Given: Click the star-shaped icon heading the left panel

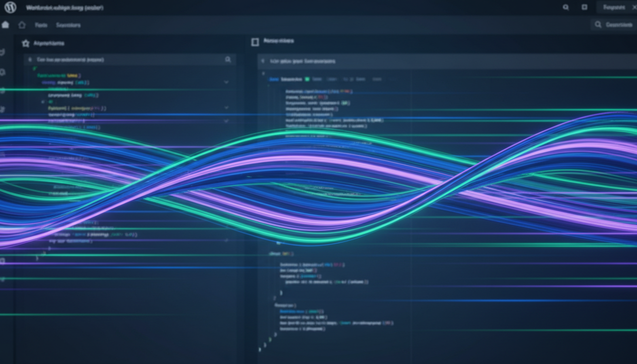Looking at the screenshot, I should pos(26,43).
